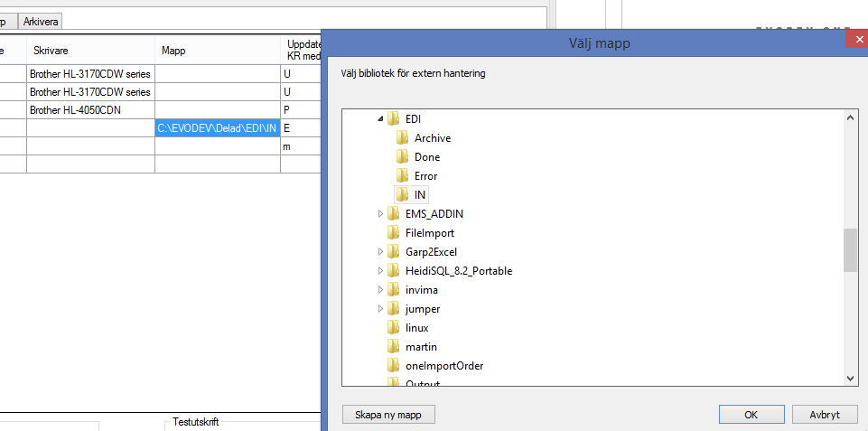Select the jumper folder label
This screenshot has height=431, width=868.
(423, 309)
